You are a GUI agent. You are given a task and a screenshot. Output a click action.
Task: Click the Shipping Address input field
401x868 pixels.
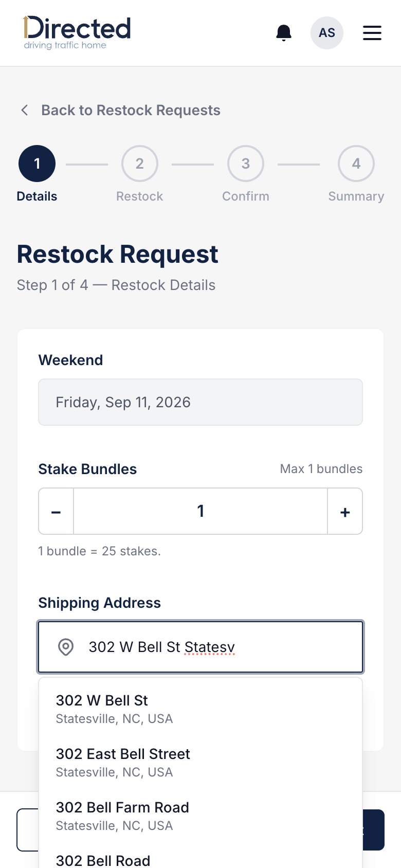[x=200, y=647]
